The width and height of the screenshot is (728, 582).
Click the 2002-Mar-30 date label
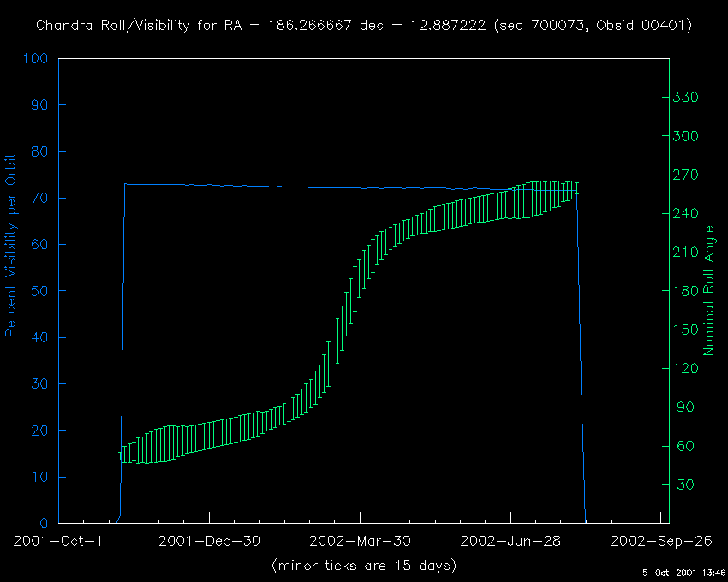tap(360, 541)
